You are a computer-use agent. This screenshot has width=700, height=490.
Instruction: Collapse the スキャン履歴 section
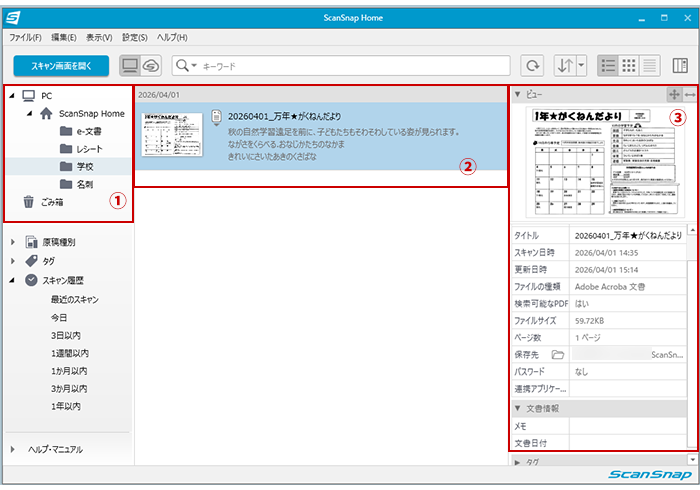pyautogui.click(x=12, y=280)
